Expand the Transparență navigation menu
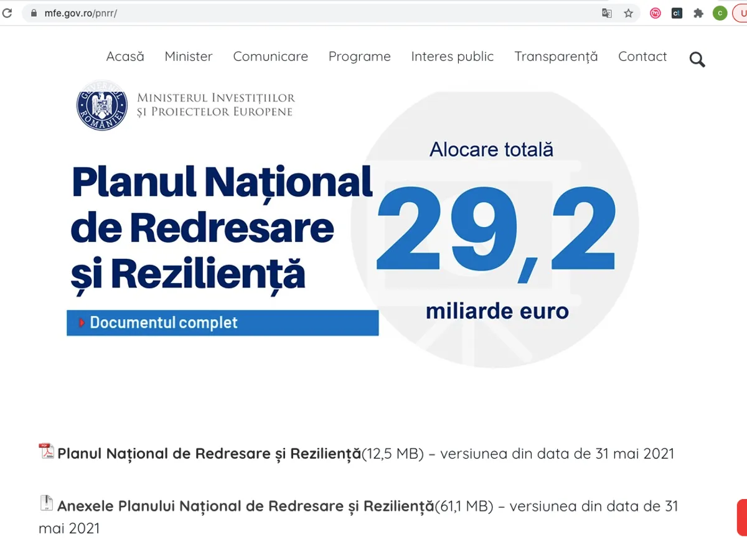The width and height of the screenshot is (747, 560). [x=556, y=57]
